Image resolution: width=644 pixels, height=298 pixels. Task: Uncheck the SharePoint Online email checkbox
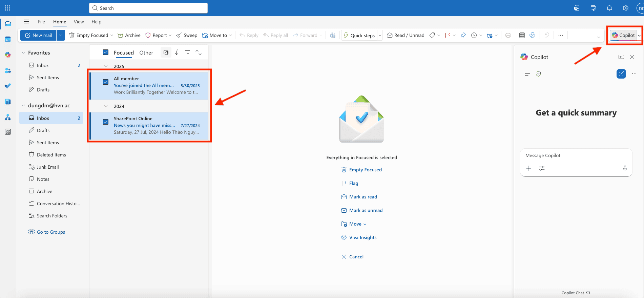pyautogui.click(x=106, y=122)
